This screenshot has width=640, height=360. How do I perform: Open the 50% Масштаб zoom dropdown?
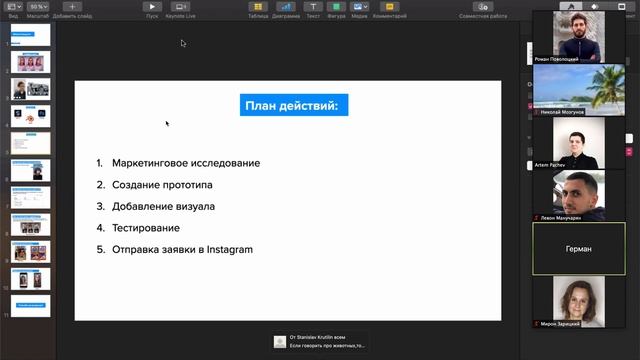coord(38,7)
